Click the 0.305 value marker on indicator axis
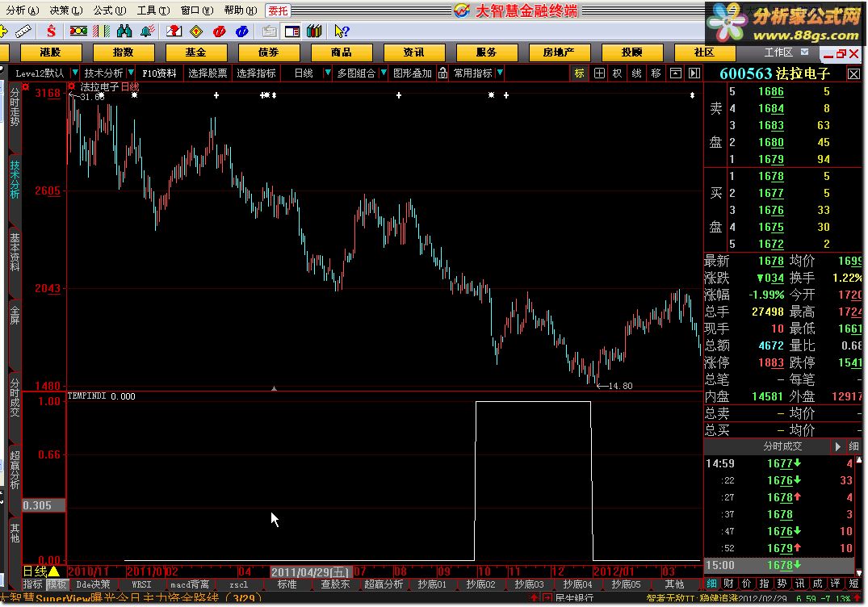This screenshot has height=607, width=868. 44,505
